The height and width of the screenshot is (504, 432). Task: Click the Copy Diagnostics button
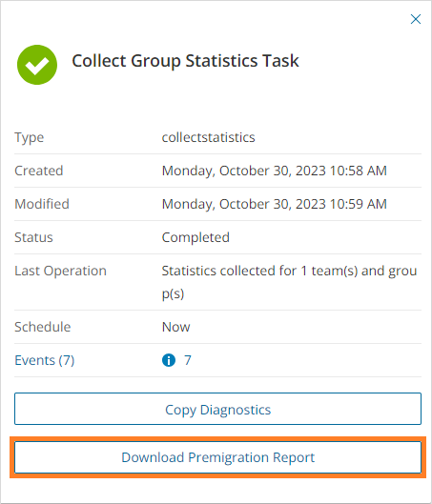click(x=217, y=409)
